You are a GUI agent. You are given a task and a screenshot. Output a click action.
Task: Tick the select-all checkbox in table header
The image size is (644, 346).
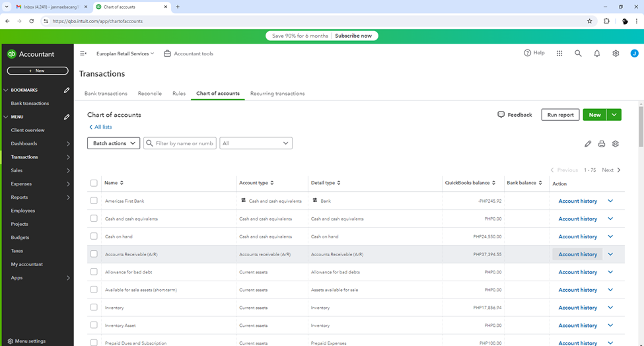tap(94, 183)
